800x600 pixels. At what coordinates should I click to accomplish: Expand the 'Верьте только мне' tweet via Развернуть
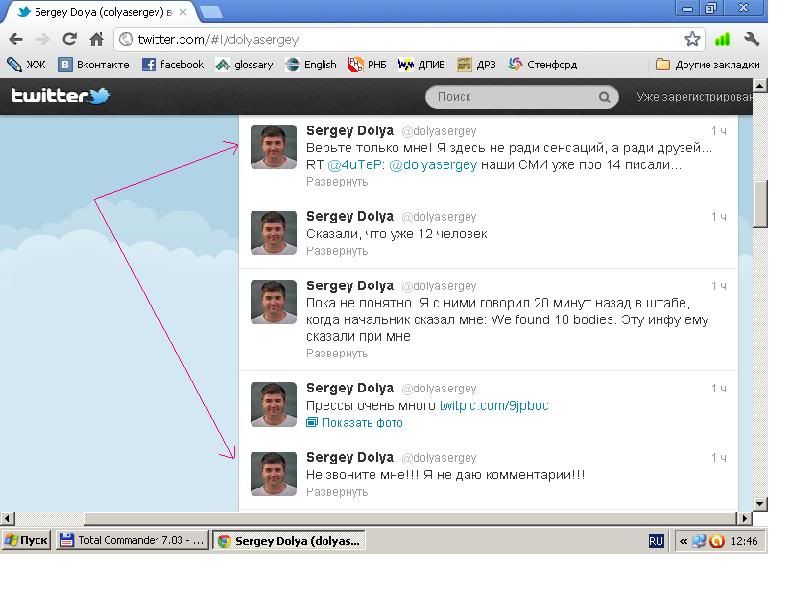[x=337, y=182]
